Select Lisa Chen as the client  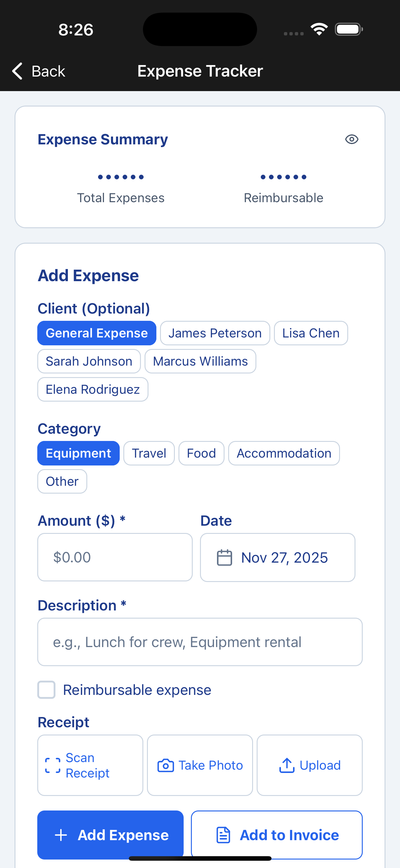[x=311, y=333]
